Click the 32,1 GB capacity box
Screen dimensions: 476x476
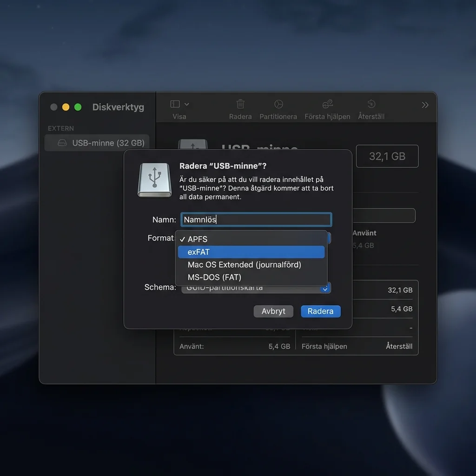pyautogui.click(x=387, y=156)
